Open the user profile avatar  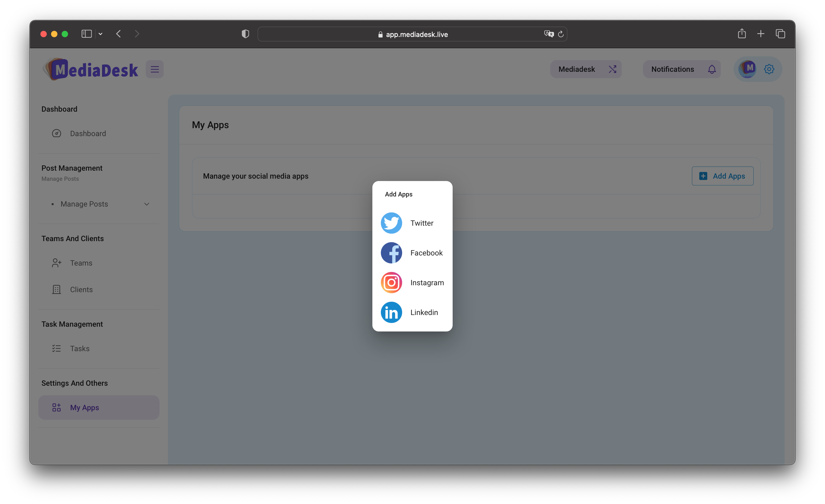click(x=747, y=69)
